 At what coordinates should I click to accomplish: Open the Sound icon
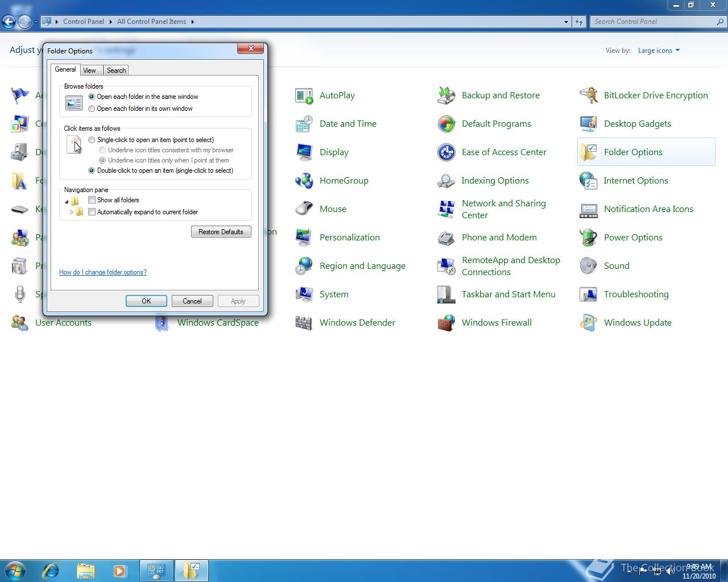tap(588, 266)
